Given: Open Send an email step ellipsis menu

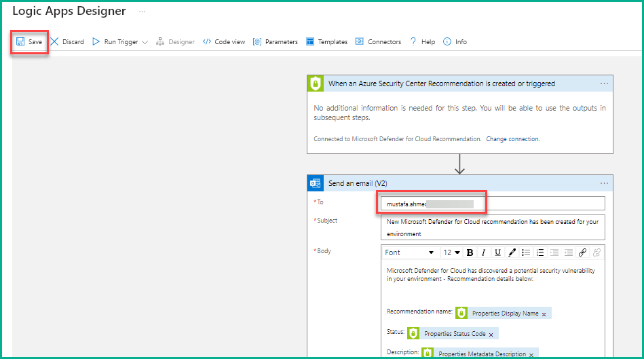Looking at the screenshot, I should (604, 183).
